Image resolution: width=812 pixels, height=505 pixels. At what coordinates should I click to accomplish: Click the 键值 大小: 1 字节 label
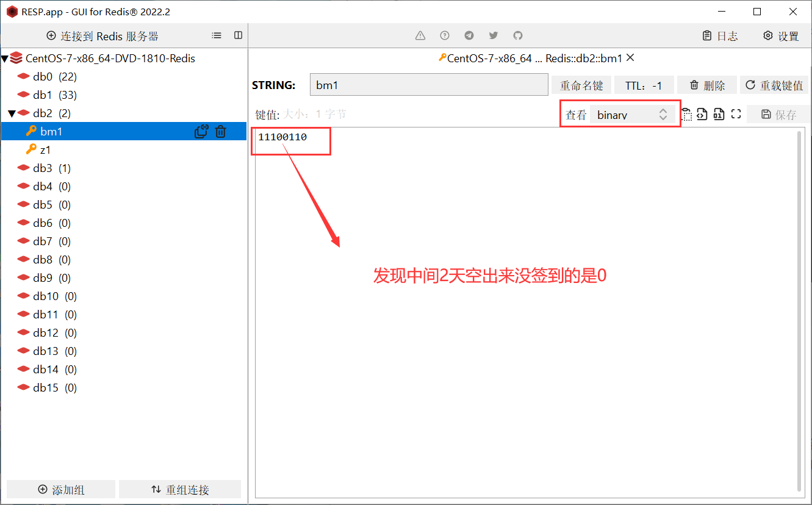(301, 114)
